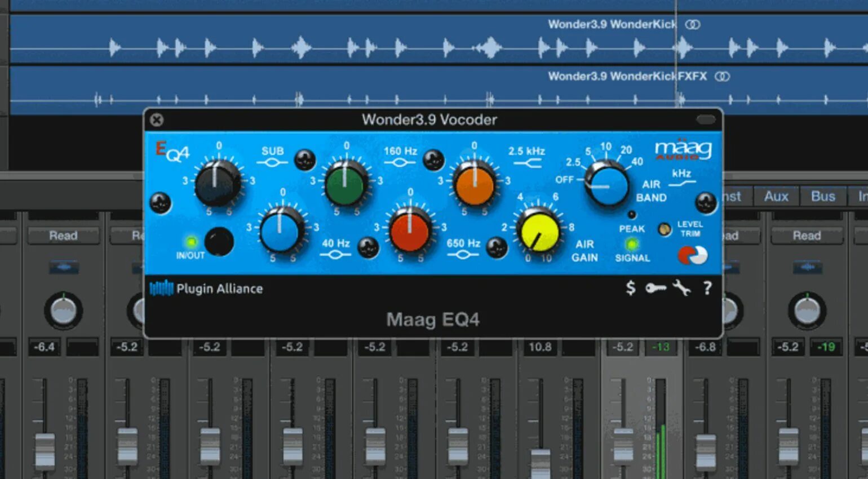Image resolution: width=868 pixels, height=479 pixels.
Task: Open Read automation menu on -19 channel
Action: pos(807,235)
